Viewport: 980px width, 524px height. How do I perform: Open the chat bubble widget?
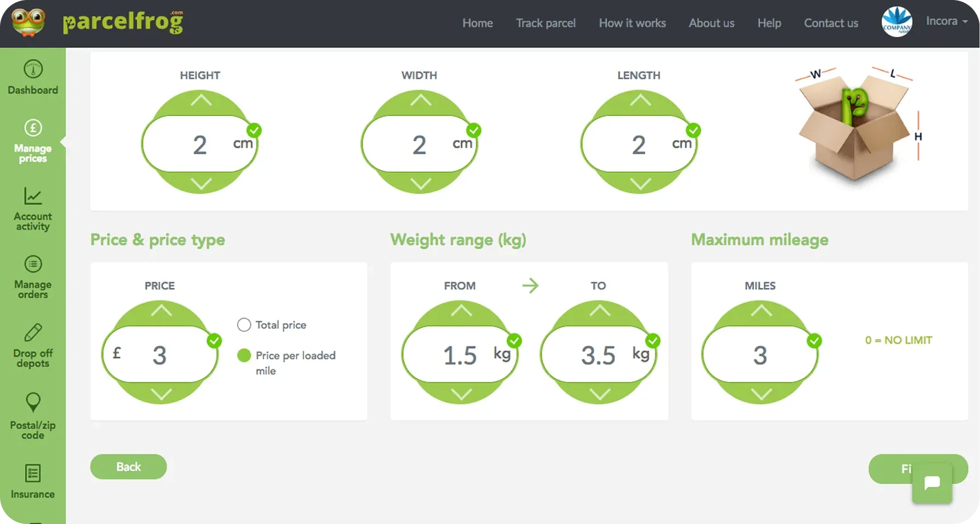(x=932, y=483)
